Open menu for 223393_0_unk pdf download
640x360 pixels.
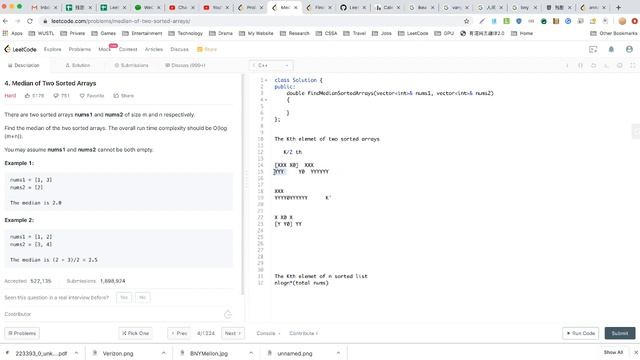pos(76,353)
